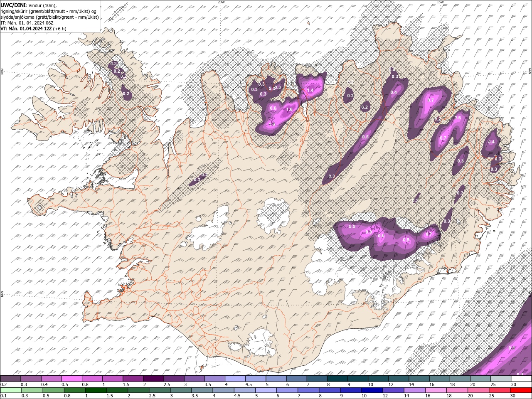Select lower legend blue swatch starting at 7
The height and width of the screenshot is (399, 532).
pos(308,390)
